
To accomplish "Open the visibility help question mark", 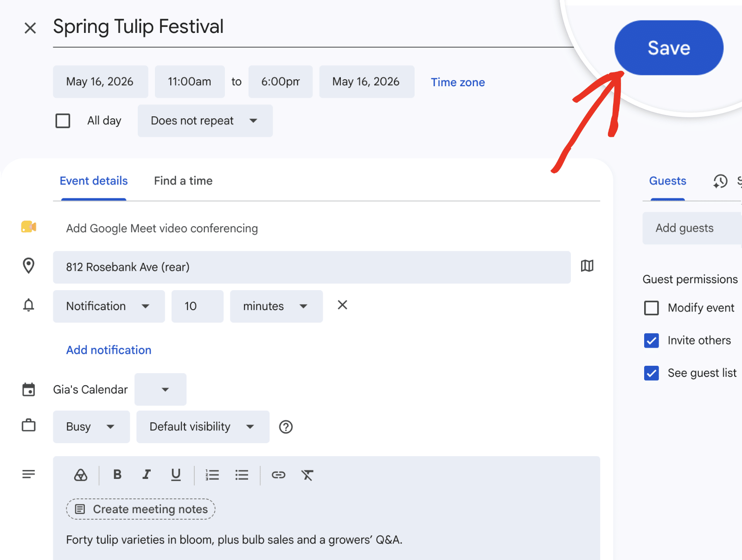I will pos(286,427).
